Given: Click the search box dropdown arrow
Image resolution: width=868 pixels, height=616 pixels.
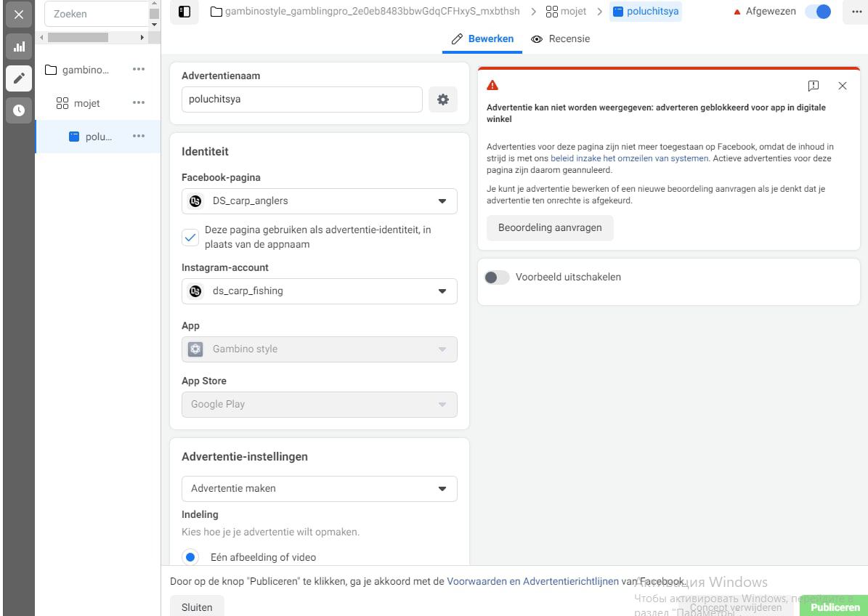Looking at the screenshot, I should (155, 25).
